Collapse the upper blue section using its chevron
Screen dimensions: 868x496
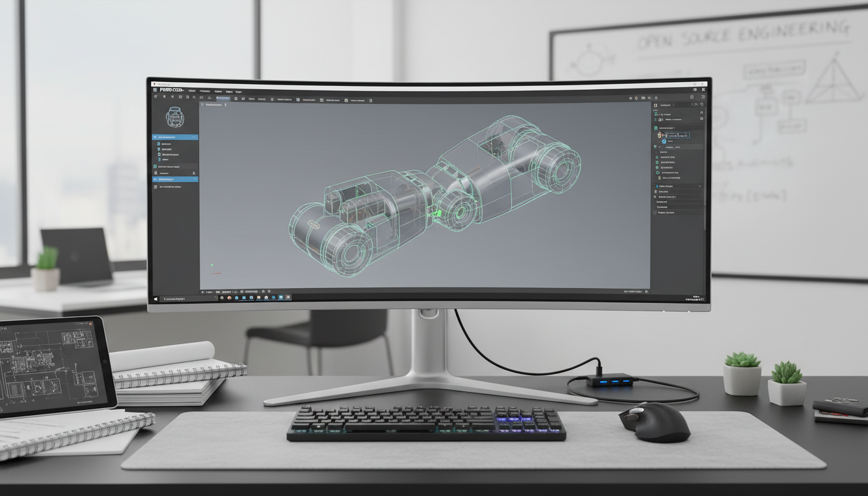(194, 137)
